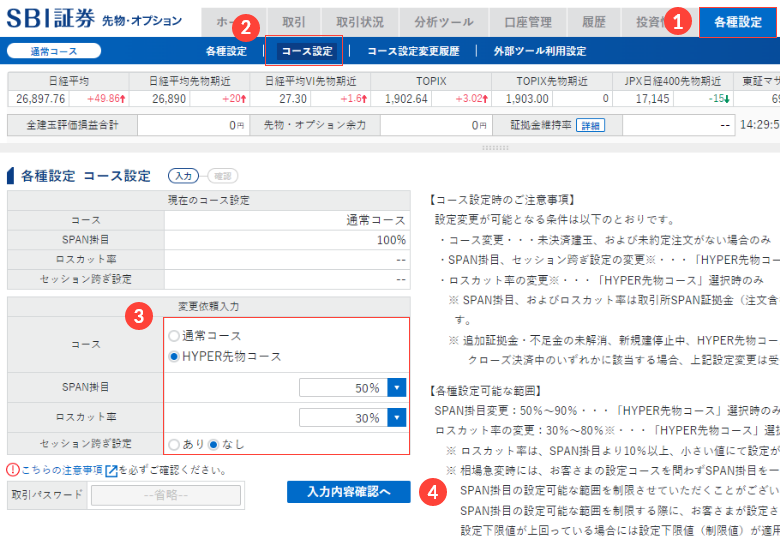Click the TOPIX先物期近 value 1,903.00
The height and width of the screenshot is (539, 780).
coord(527,99)
